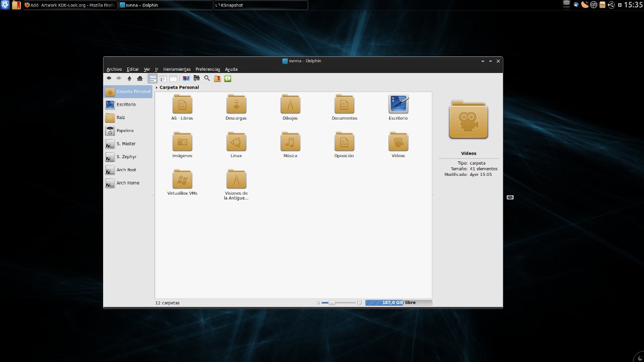Open Papelera in the places panel
The width and height of the screenshot is (644, 362).
[x=128, y=130]
